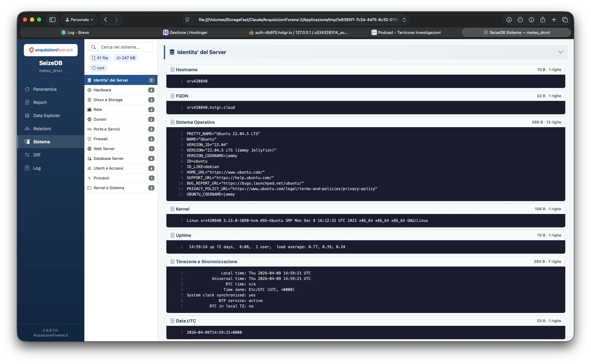
Task: Click the Cerca nel sistema search field
Action: [x=125, y=47]
